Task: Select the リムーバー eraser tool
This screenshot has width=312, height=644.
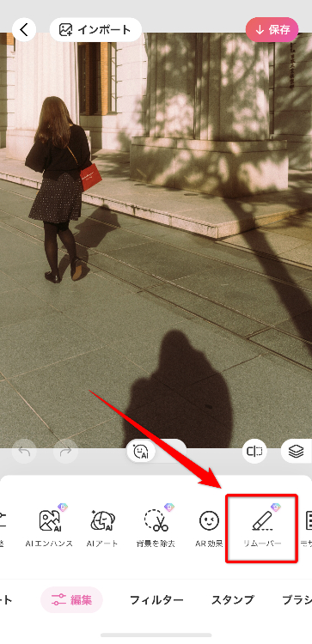Action: [261, 528]
